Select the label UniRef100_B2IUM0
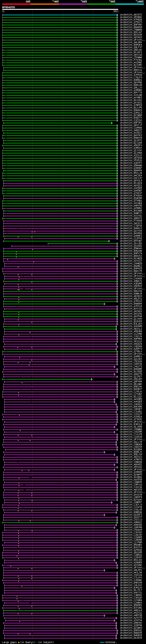This screenshot has width=146, height=644. 131,65
